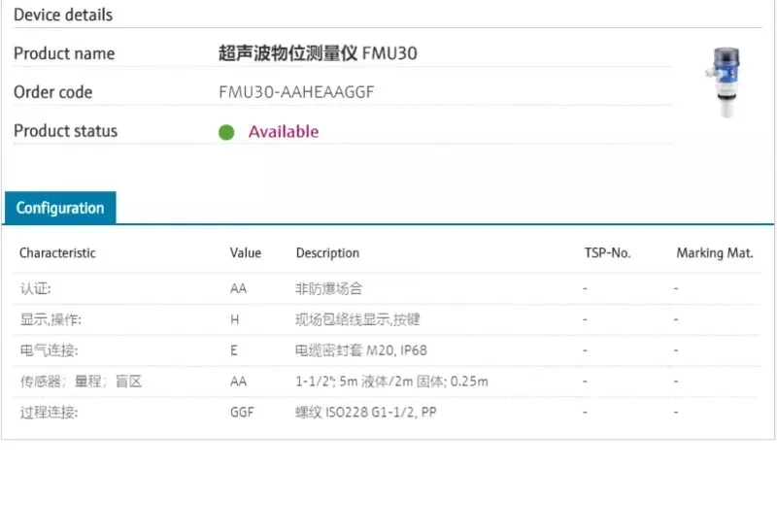777x532 pixels.
Task: Click the 螺纹 ISO228 G1-1/2, PP description
Action: point(366,413)
